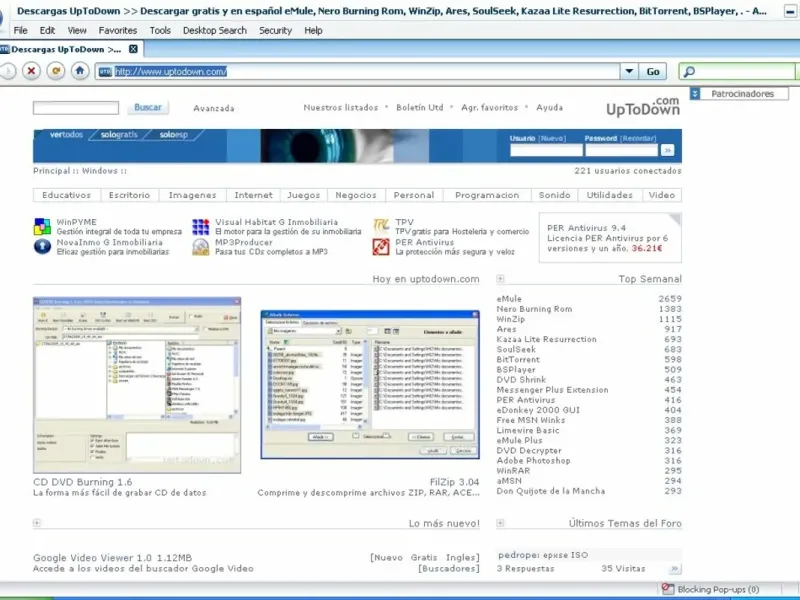Image resolution: width=800 pixels, height=600 pixels.
Task: Click the MP3Producer CD icon
Action: point(201,247)
